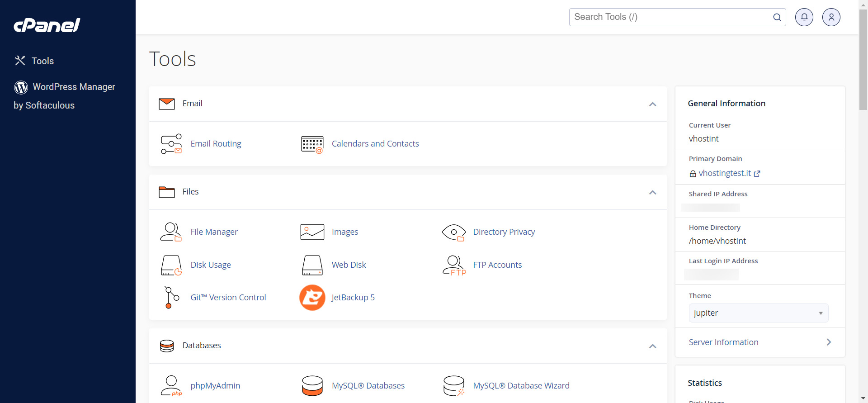Open the Email Routing link
Image resolution: width=868 pixels, height=403 pixels.
tap(216, 144)
